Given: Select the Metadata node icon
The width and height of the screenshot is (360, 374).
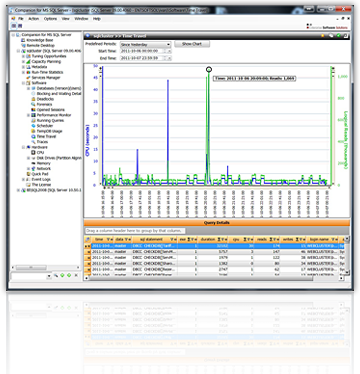Looking at the screenshot, I should (28, 67).
